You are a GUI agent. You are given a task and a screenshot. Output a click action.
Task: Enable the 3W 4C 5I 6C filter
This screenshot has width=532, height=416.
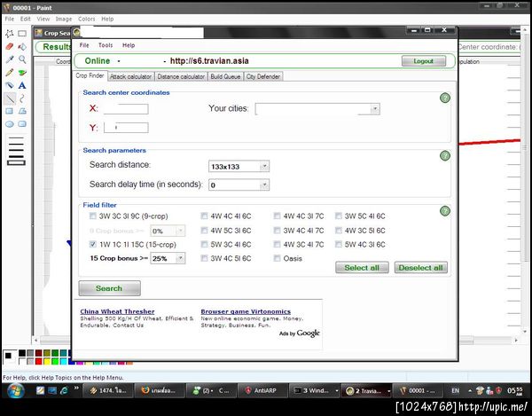204,258
